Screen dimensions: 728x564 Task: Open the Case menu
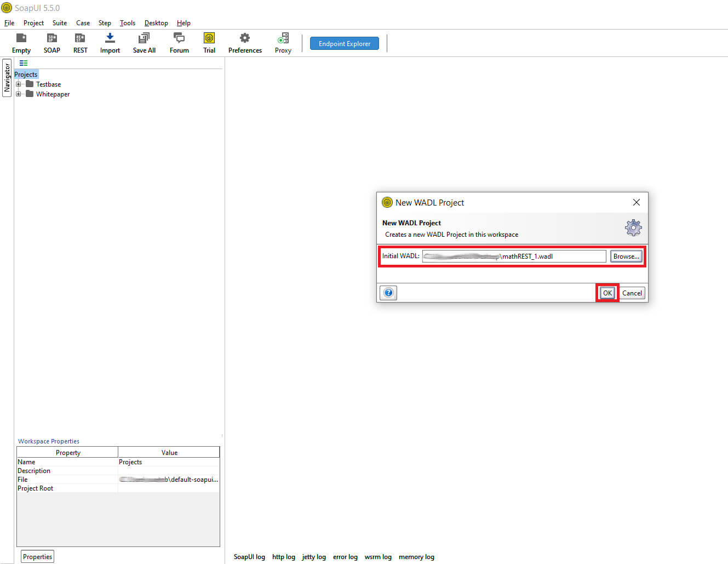pos(83,23)
